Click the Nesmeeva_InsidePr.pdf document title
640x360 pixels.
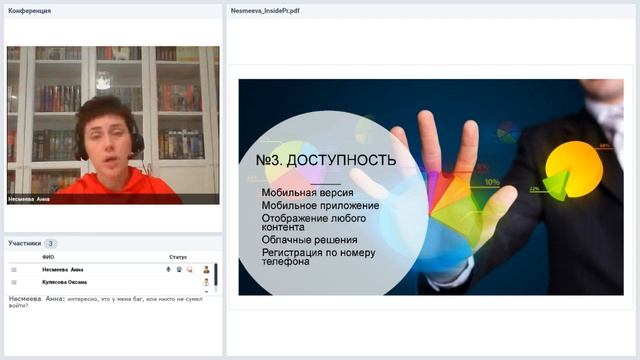pyautogui.click(x=265, y=11)
